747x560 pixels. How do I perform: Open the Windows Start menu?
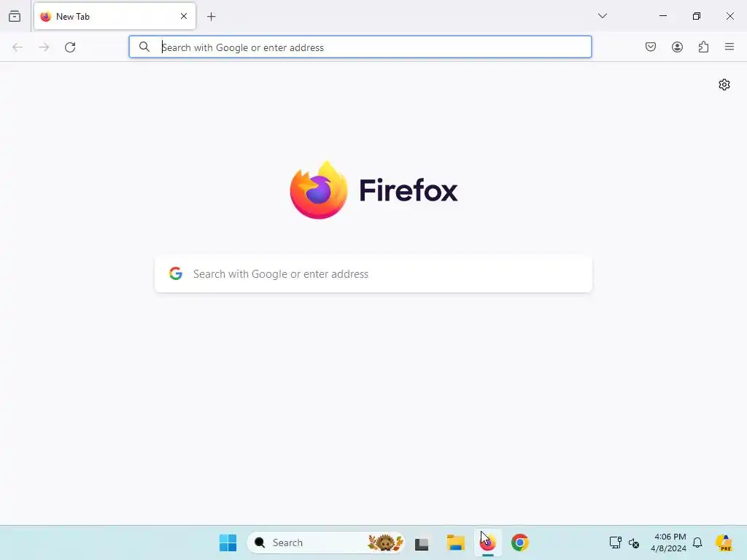click(x=228, y=542)
